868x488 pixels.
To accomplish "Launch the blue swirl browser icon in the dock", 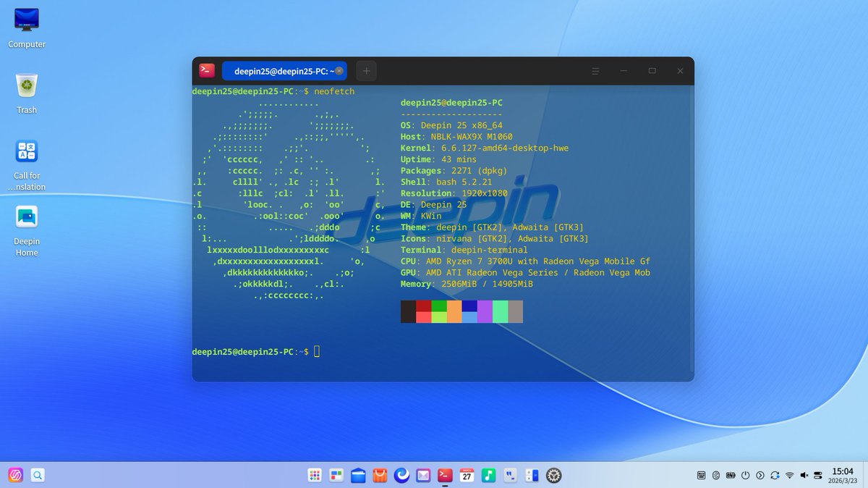I will coord(401,475).
